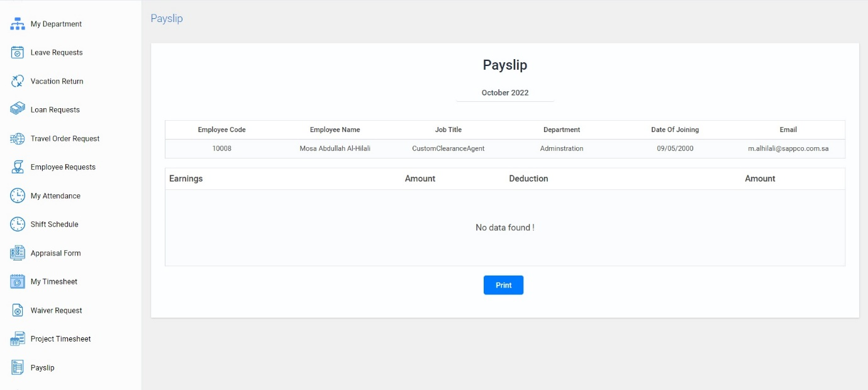Select the My Department sidebar icon
This screenshot has width=868, height=390.
[x=17, y=23]
